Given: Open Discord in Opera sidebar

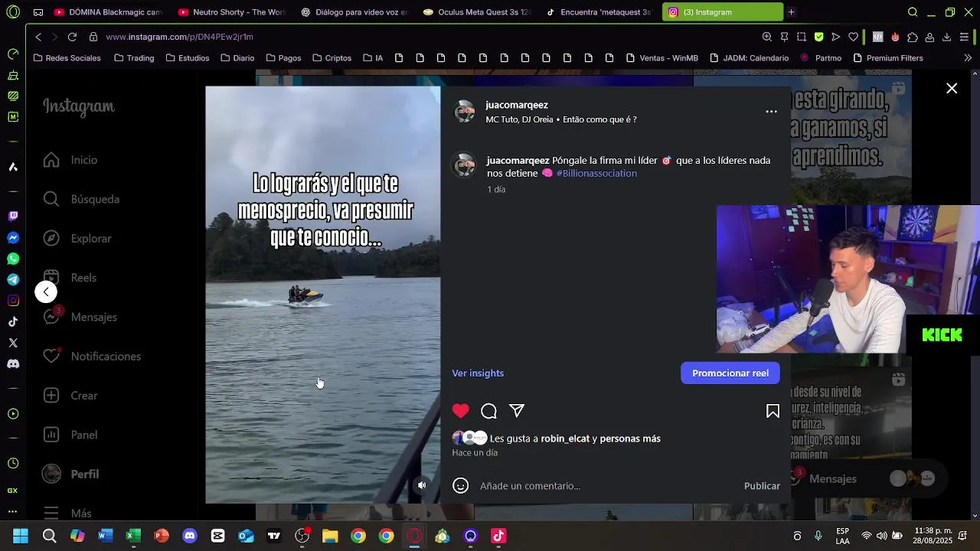Looking at the screenshot, I should click(13, 364).
